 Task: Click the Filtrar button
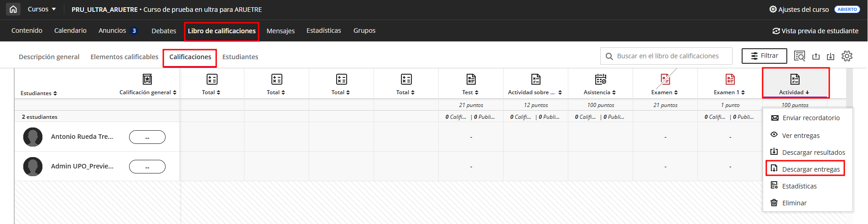point(764,56)
